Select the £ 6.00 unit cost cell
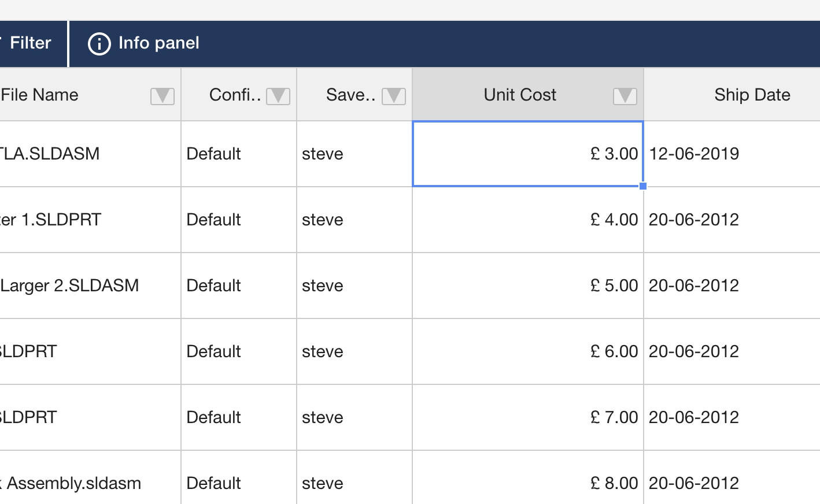 pyautogui.click(x=527, y=351)
